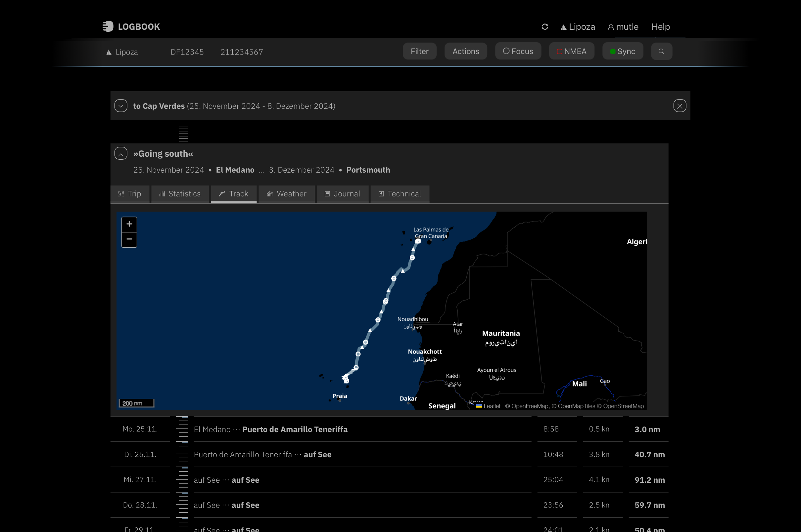The height and width of the screenshot is (532, 801).
Task: Zoom out on the map
Action: tap(129, 239)
